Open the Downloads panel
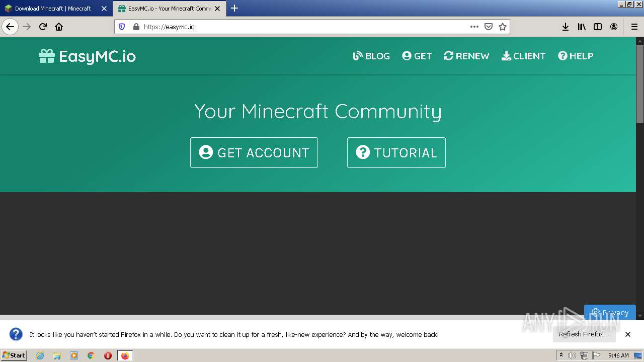 566,27
